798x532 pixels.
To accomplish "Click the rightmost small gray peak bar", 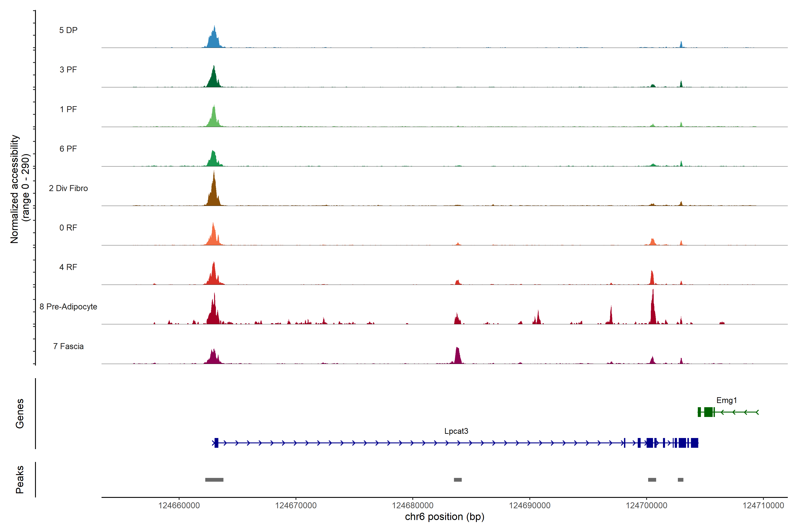I will tap(680, 480).
